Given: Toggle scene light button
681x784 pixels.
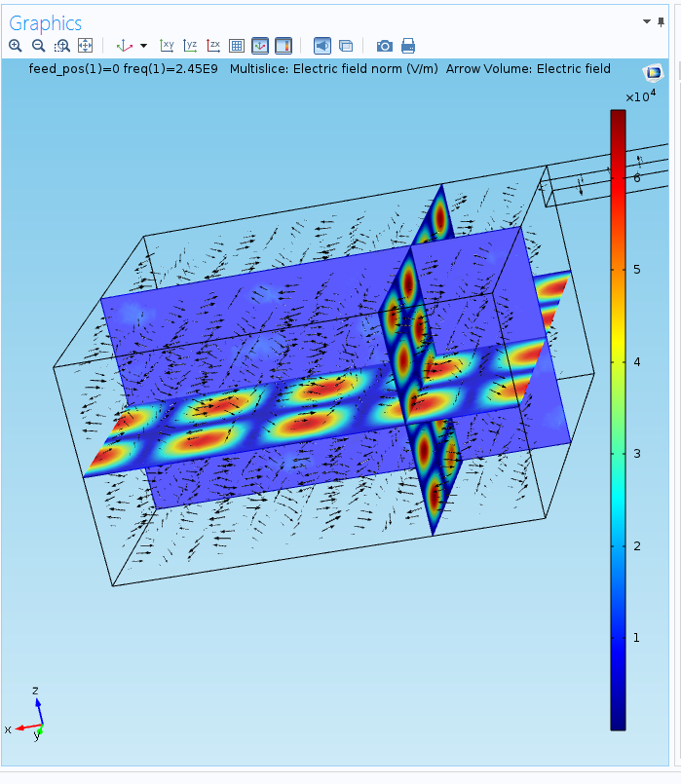Looking at the screenshot, I should pyautogui.click(x=322, y=46).
